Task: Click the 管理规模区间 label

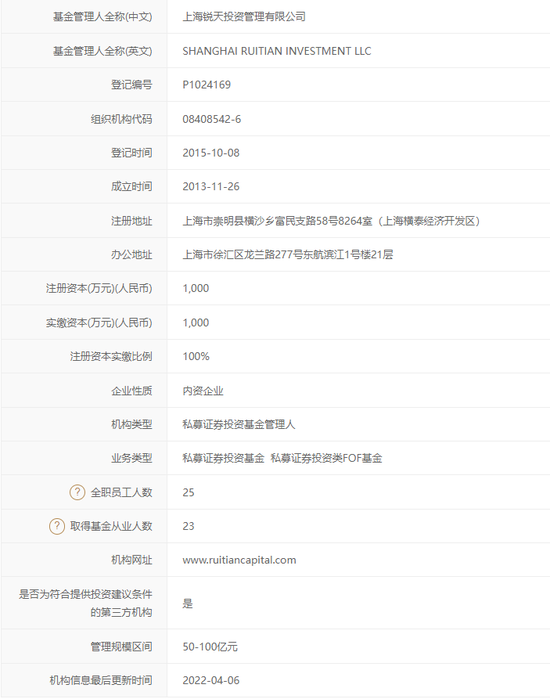Action: (x=122, y=646)
